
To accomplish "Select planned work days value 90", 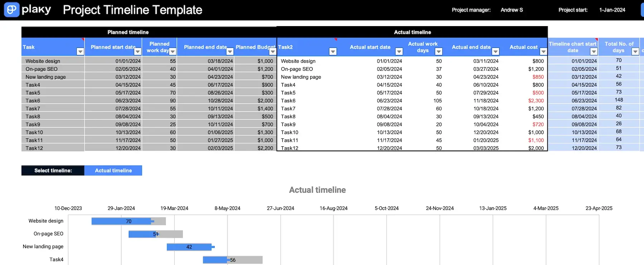I will coord(160,100).
